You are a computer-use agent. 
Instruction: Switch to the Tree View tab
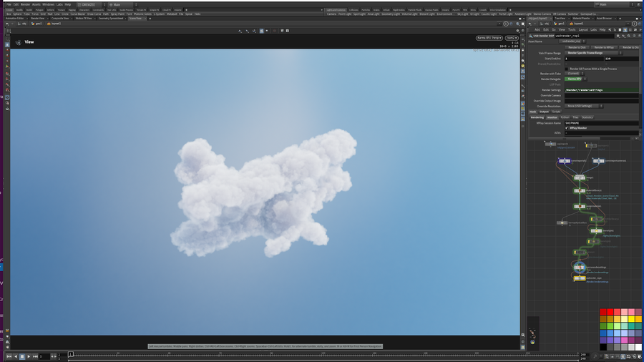(x=560, y=19)
